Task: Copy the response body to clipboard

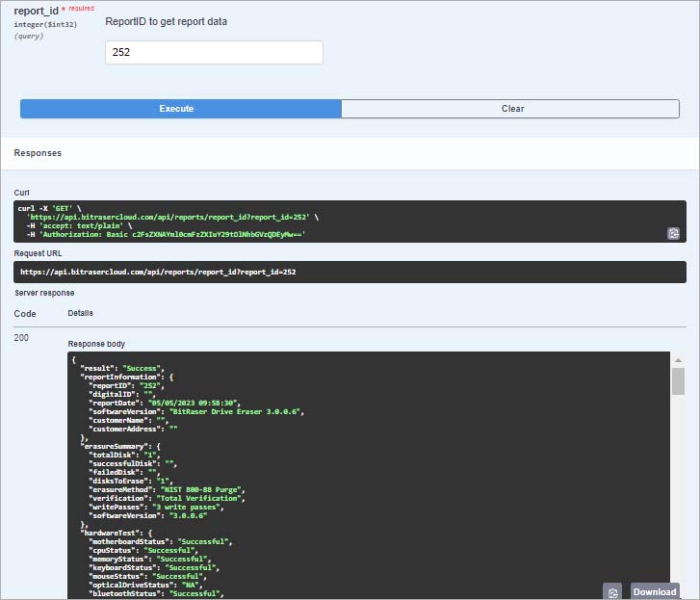Action: coord(612,592)
